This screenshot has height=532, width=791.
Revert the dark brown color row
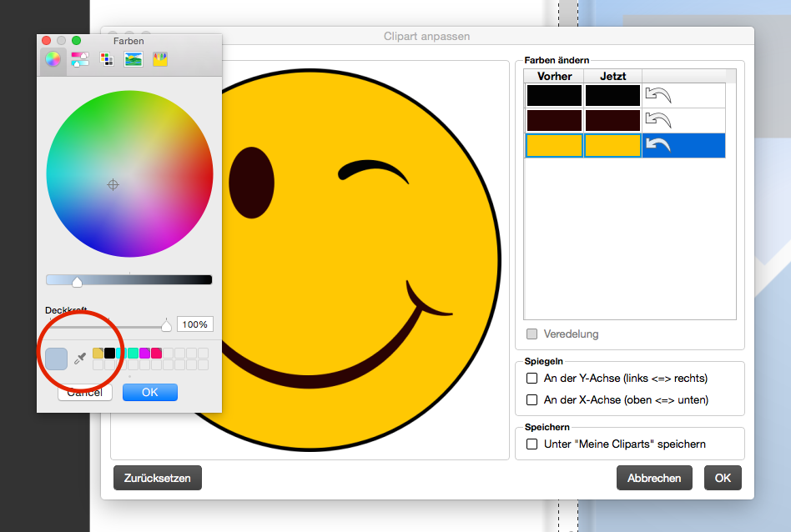click(x=658, y=120)
